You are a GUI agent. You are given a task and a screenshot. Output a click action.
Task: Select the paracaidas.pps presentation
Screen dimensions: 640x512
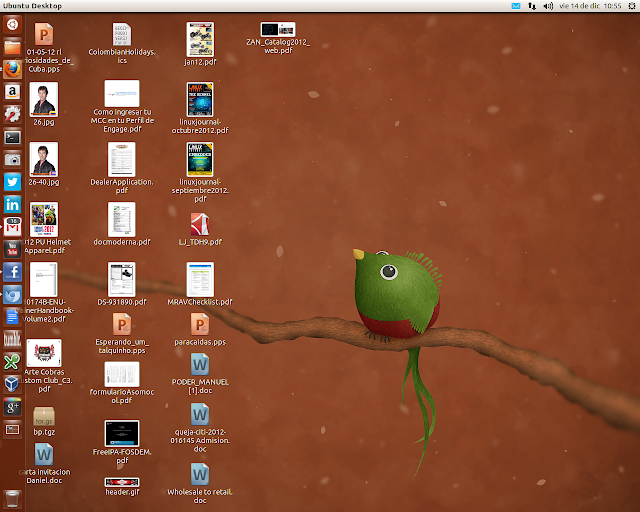(200, 329)
